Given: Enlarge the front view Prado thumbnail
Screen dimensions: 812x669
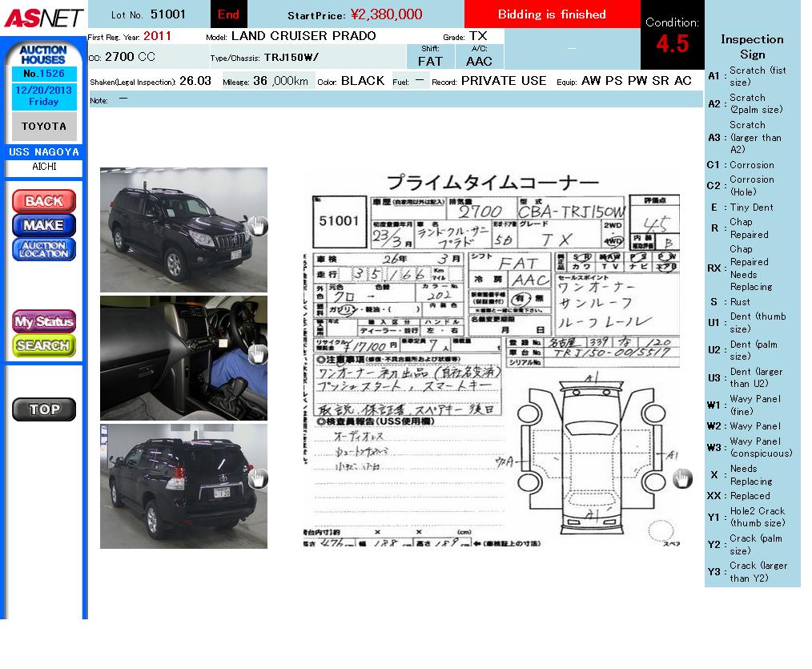Looking at the screenshot, I should [x=183, y=229].
